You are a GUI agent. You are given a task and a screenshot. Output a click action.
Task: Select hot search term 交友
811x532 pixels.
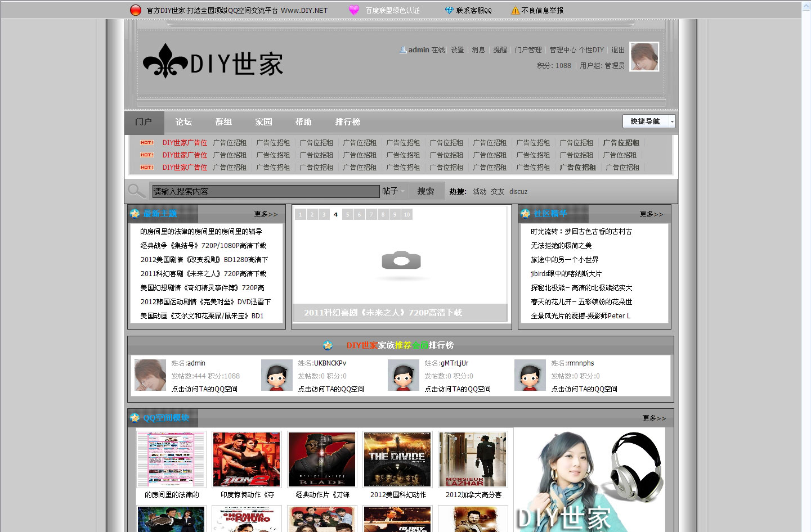[x=498, y=192]
